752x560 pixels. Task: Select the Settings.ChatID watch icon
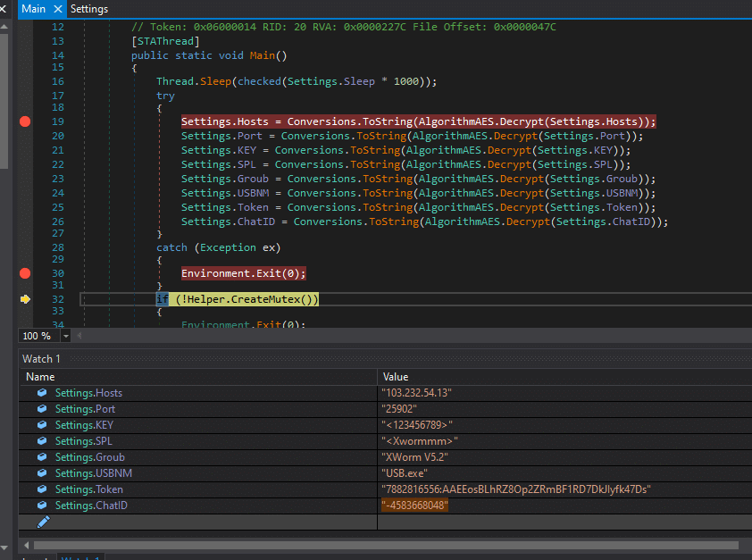pos(42,506)
